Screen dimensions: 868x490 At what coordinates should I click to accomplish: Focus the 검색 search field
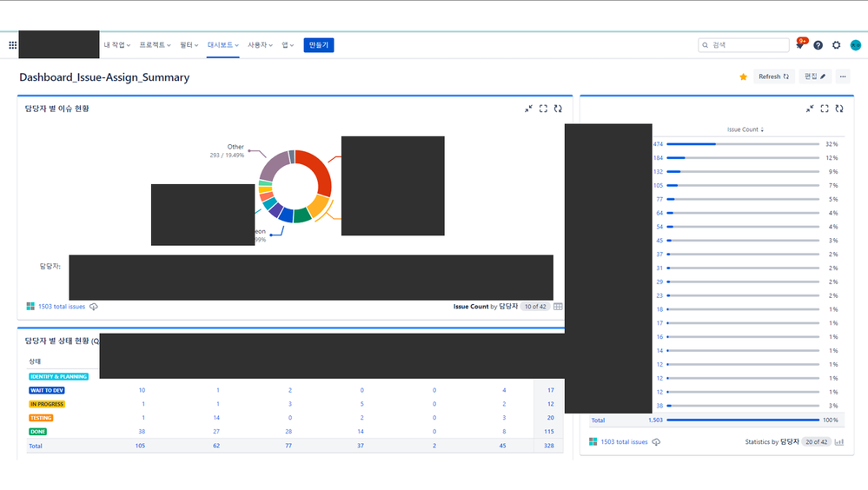coord(744,45)
